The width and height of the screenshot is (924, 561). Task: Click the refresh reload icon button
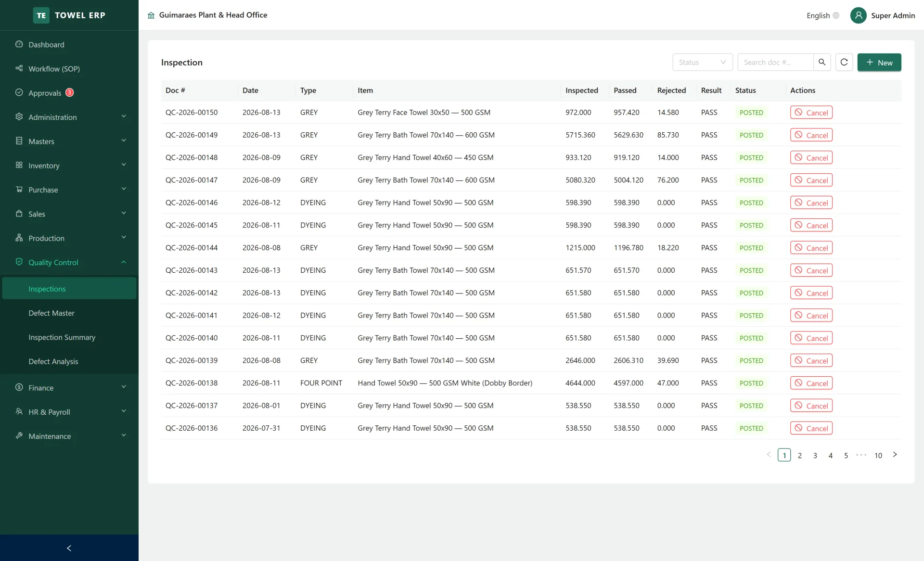click(x=844, y=62)
